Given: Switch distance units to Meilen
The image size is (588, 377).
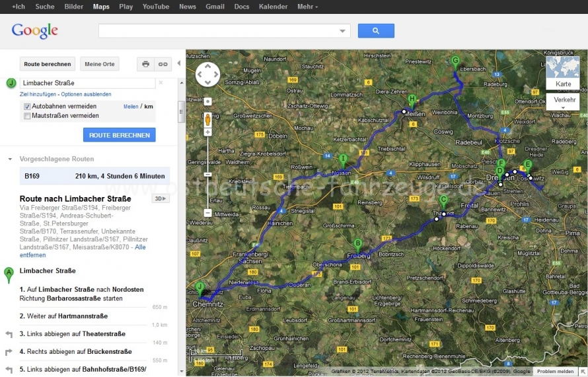Looking at the screenshot, I should tap(131, 106).
